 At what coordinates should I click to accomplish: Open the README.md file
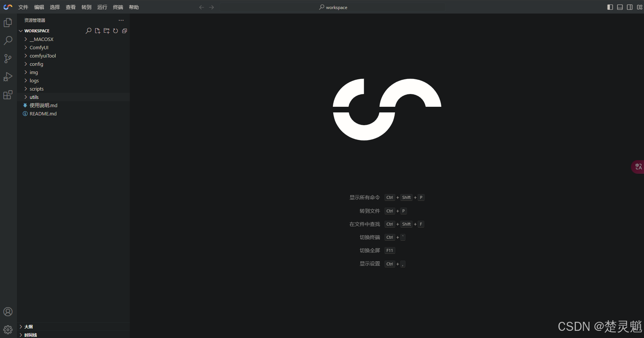73,114
